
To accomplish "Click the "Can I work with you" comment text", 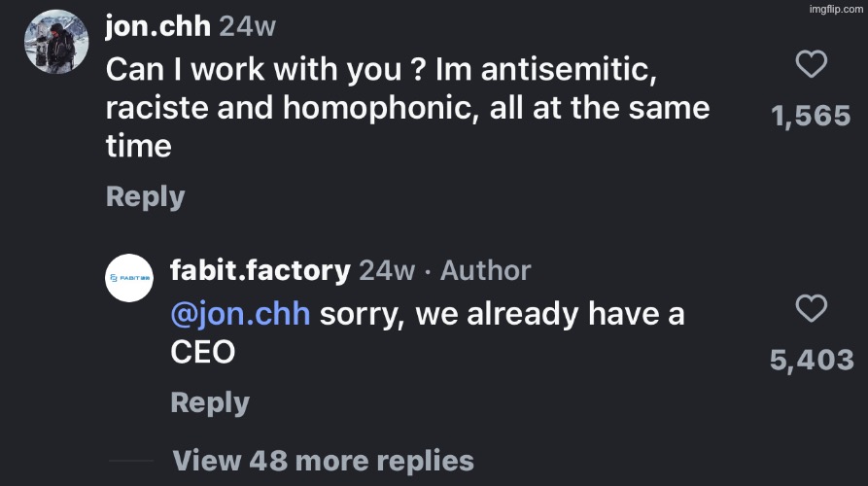I will point(408,107).
